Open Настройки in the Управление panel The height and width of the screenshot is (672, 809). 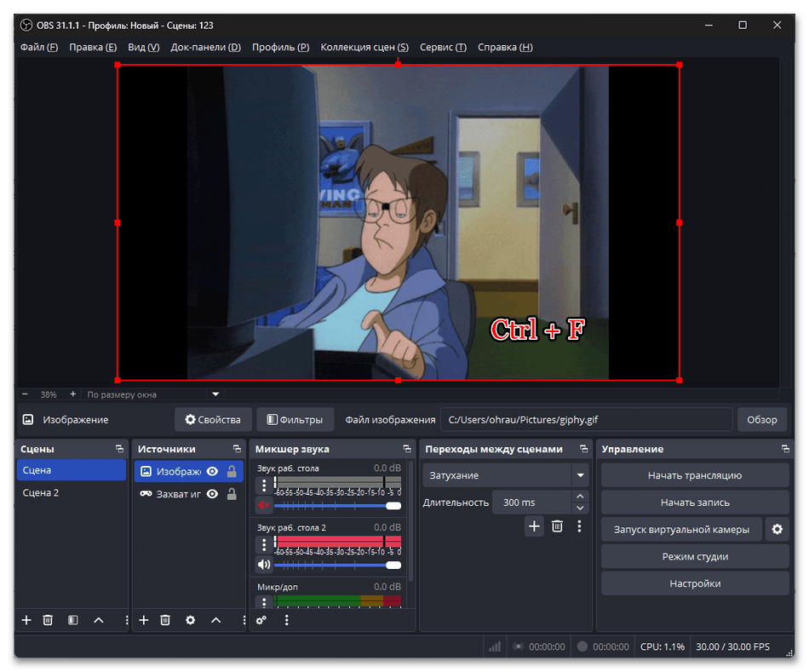pos(695,583)
